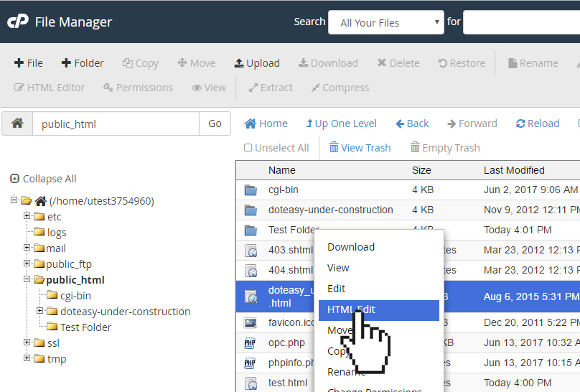Viewport: 580px width, 392px height.
Task: Select the logs folder in tree
Action: point(57,232)
